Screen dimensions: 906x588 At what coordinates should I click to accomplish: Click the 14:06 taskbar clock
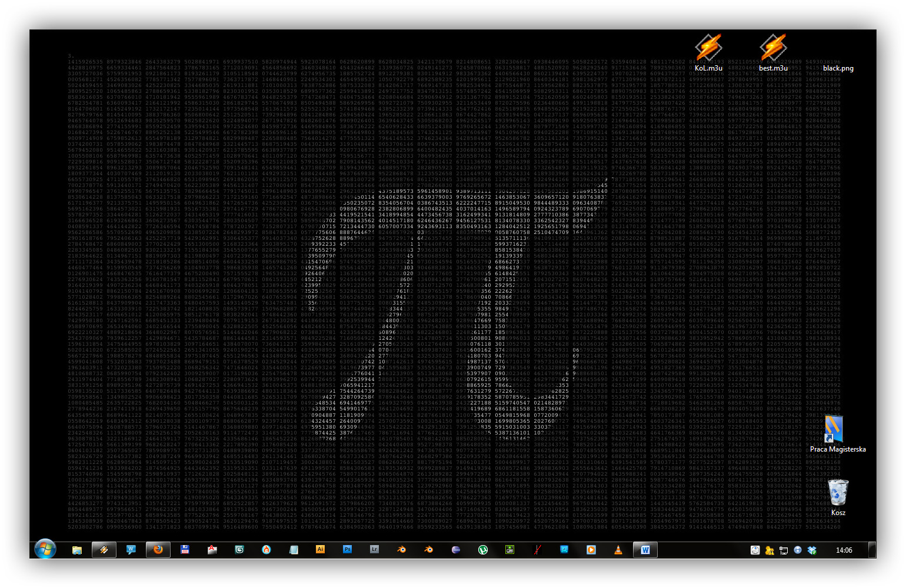click(844, 550)
